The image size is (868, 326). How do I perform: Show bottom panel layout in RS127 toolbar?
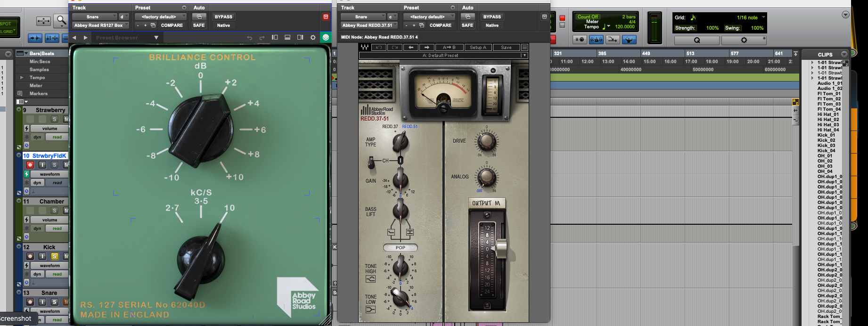pos(287,37)
